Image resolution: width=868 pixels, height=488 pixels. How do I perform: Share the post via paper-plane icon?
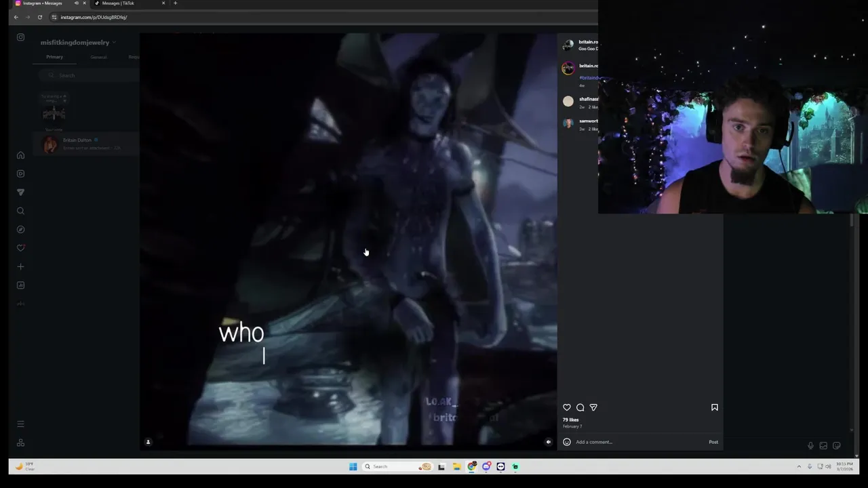tap(593, 407)
